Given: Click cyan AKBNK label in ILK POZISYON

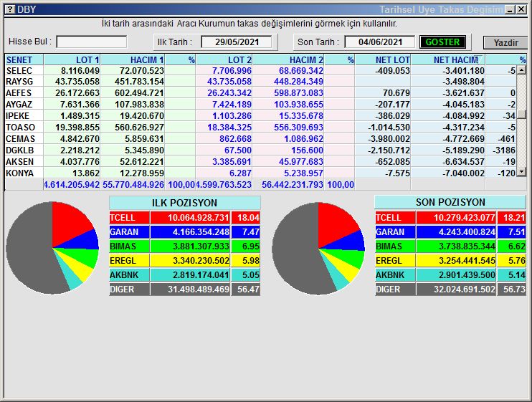Looking at the screenshot, I should pos(129,275).
